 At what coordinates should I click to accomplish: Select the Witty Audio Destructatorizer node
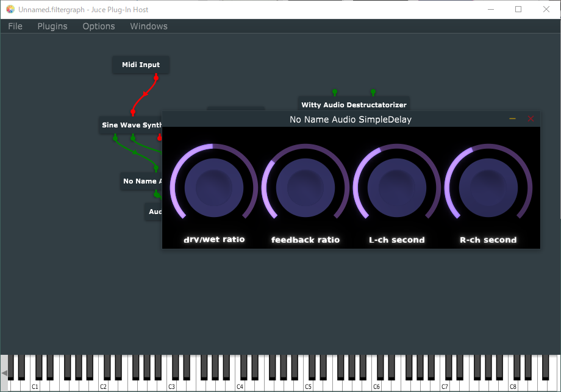tap(353, 104)
